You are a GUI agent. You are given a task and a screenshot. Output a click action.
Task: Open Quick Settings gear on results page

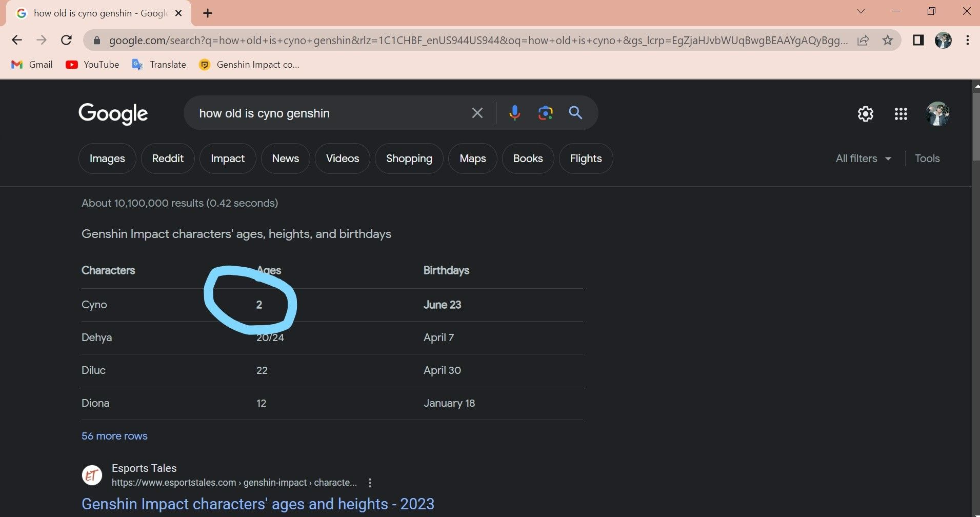(866, 114)
